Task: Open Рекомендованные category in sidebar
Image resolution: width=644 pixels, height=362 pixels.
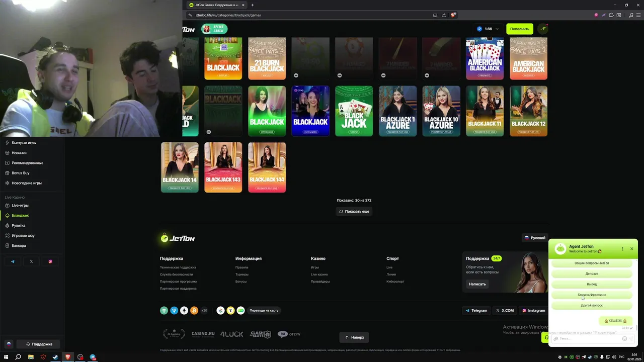Action: tap(27, 163)
